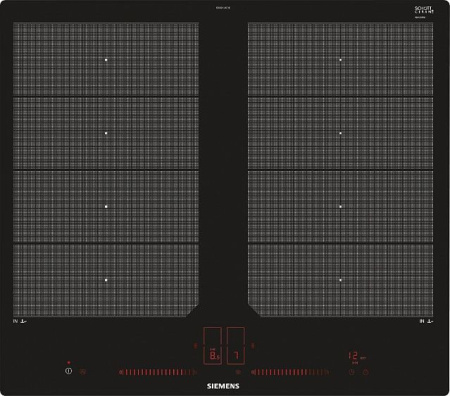Tap the timer display showing 12
450x396 pixels.
[x=354, y=356]
